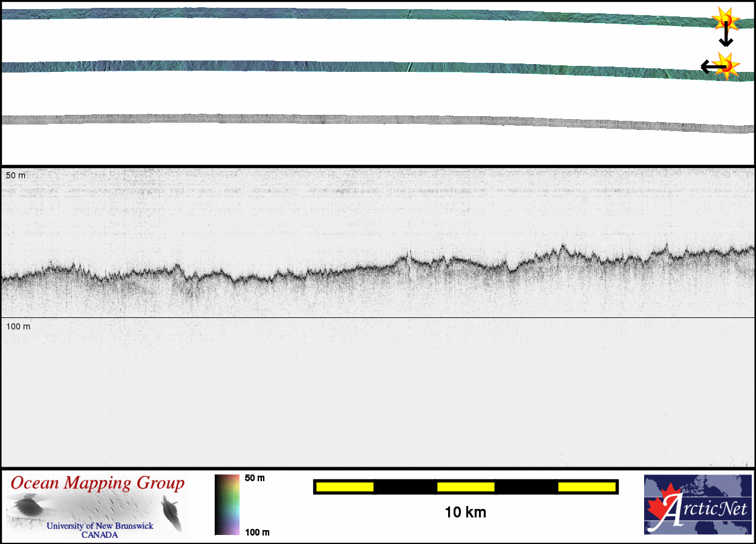Select the University of New Brunswick text
The height and width of the screenshot is (544, 756).
[100, 526]
